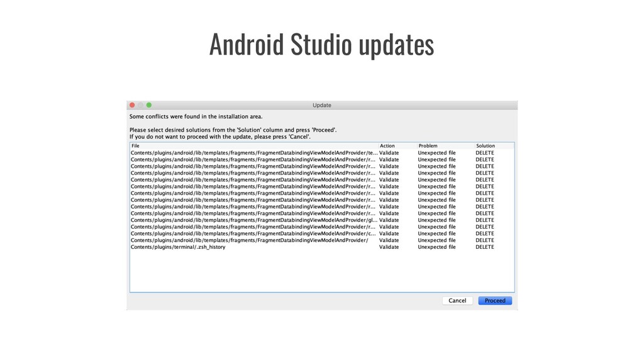Open DELETE solution for the 'te...' row
This screenshot has width=644, height=362.
485,153
